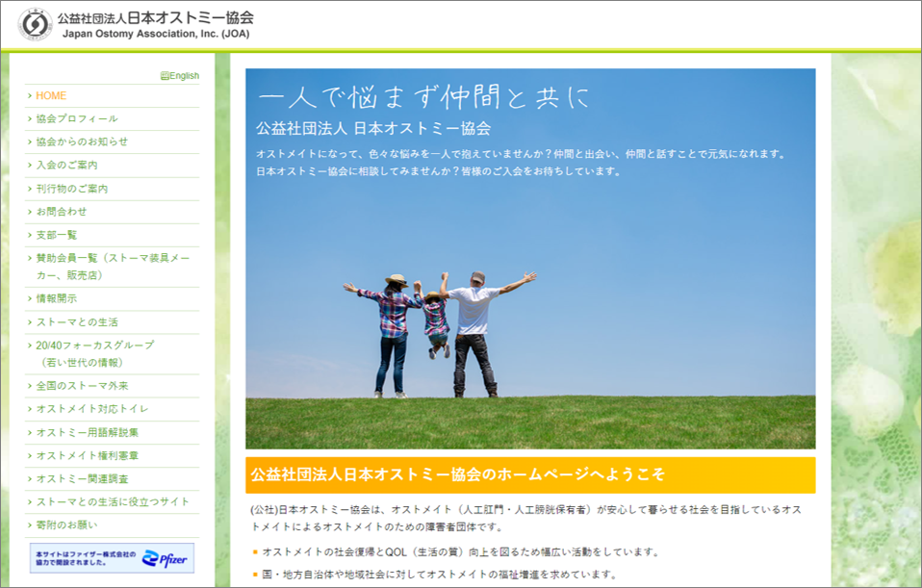Switch the site language to English

[180, 76]
